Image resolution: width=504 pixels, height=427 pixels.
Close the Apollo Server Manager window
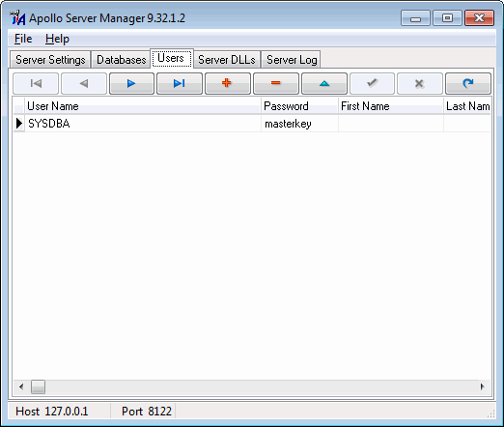pyautogui.click(x=479, y=18)
